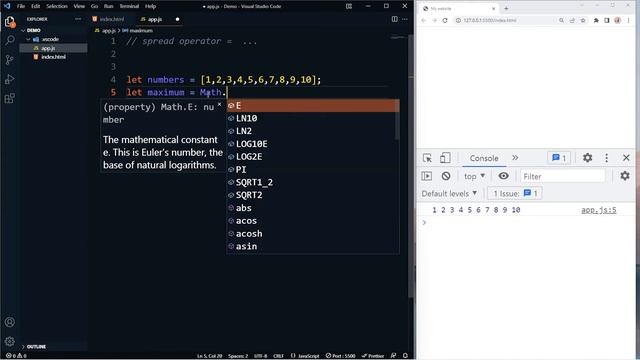Open the Search view in activity bar
Image resolution: width=640 pixels, height=360 pixels.
10,40
